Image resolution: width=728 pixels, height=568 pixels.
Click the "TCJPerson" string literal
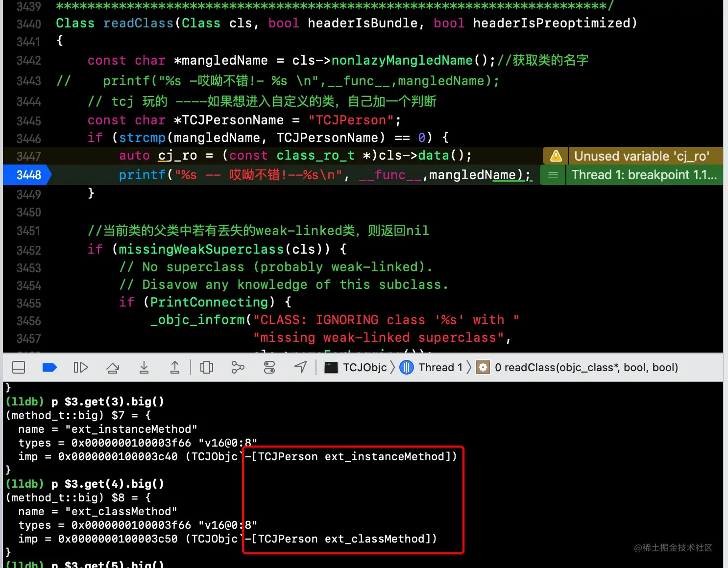point(351,120)
